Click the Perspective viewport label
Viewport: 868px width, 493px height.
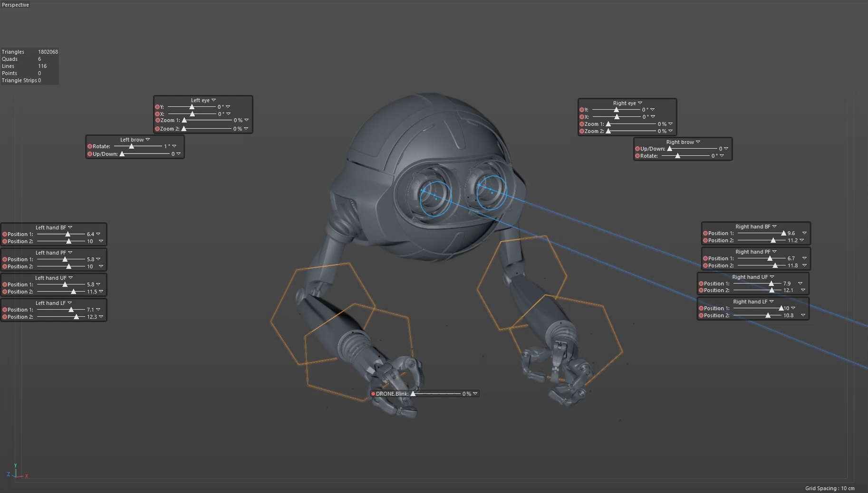16,5
